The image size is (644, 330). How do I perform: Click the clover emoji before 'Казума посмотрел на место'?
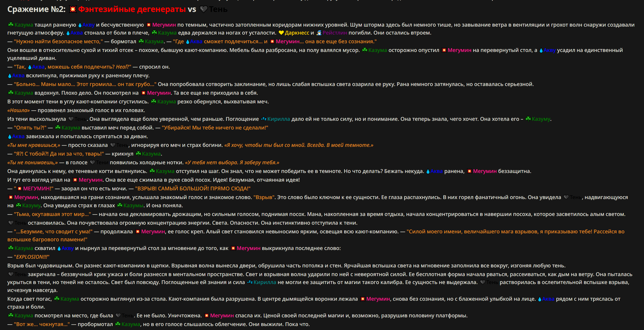click(11, 316)
